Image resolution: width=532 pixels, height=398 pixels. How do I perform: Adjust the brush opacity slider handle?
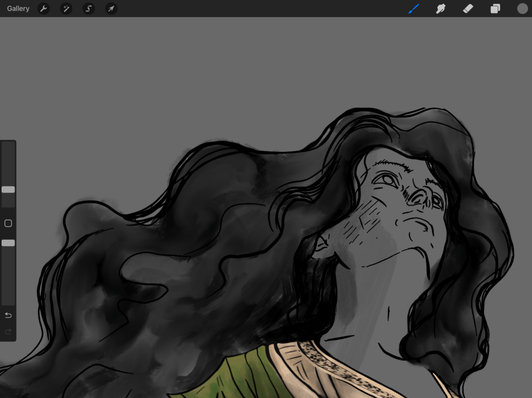pyautogui.click(x=8, y=243)
